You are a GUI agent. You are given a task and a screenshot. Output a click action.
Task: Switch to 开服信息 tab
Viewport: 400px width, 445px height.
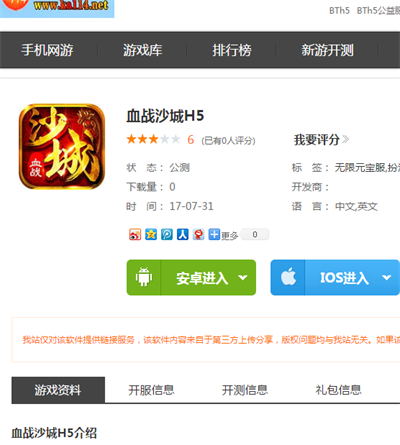[151, 390]
